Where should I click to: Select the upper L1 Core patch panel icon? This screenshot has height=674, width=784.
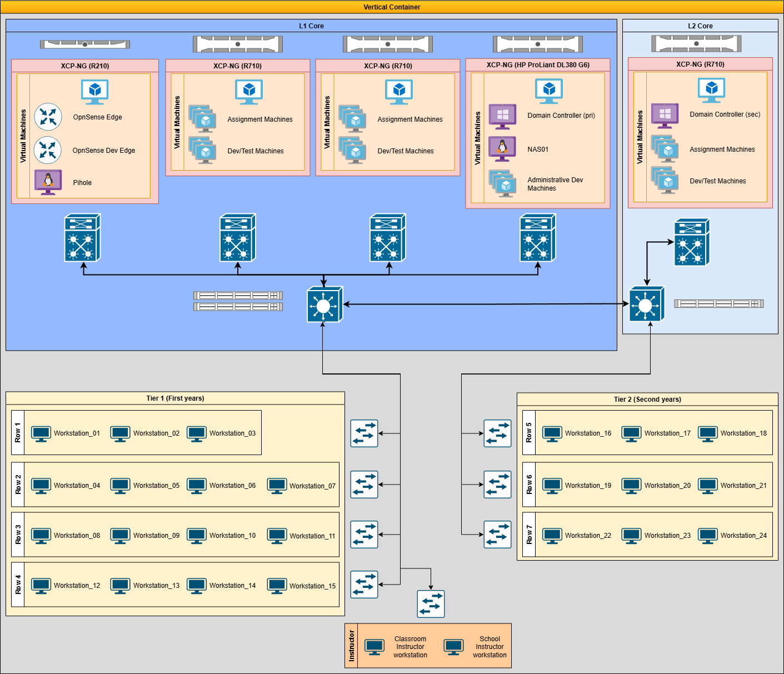(x=238, y=296)
